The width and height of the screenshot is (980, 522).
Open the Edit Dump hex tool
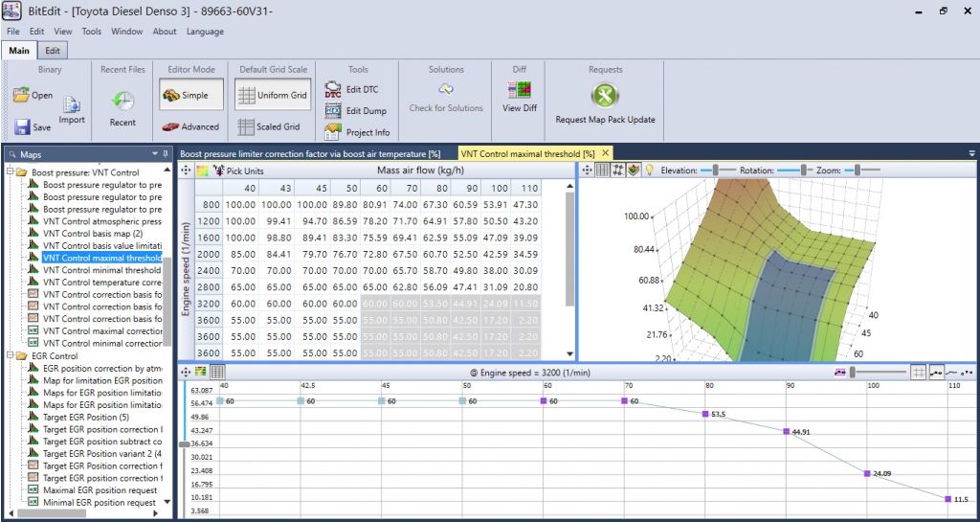(x=356, y=111)
